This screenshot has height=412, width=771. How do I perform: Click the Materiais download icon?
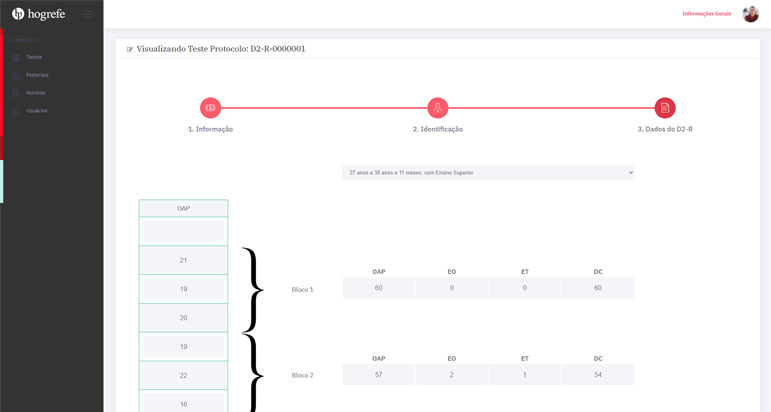16,75
